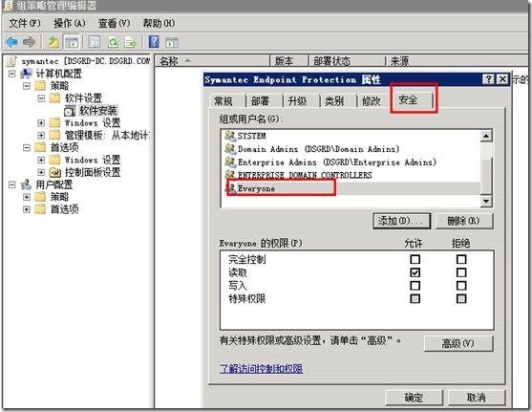Open the 查看(V) menu
Screen dimensions: 532x412
click(114, 23)
